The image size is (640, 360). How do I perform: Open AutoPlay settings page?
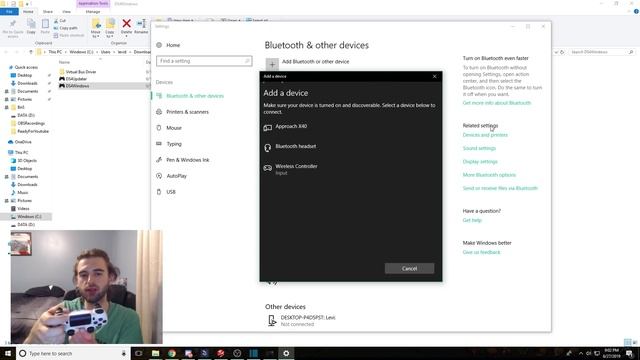point(171,176)
